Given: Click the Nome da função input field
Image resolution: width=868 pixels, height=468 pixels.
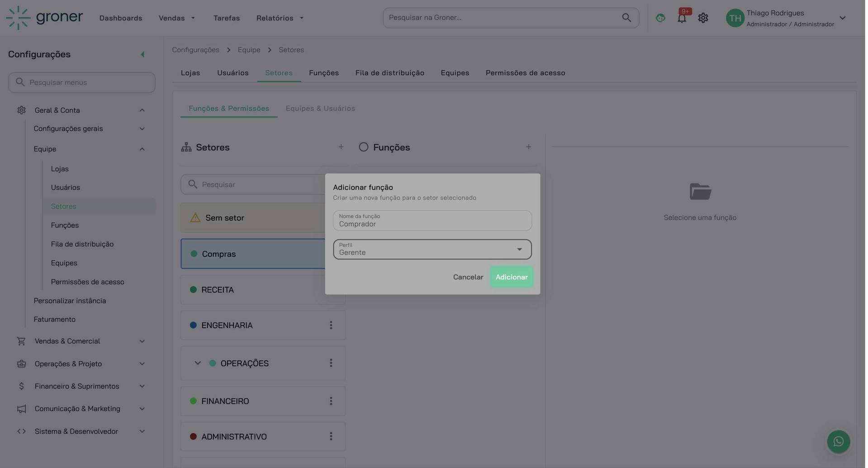Looking at the screenshot, I should click(x=432, y=221).
